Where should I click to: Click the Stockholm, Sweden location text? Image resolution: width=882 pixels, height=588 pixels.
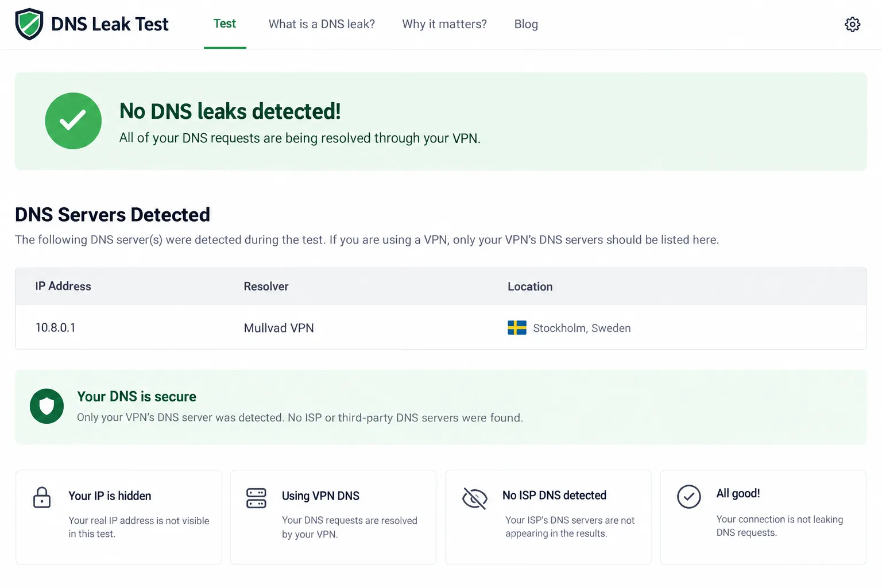[x=582, y=328]
